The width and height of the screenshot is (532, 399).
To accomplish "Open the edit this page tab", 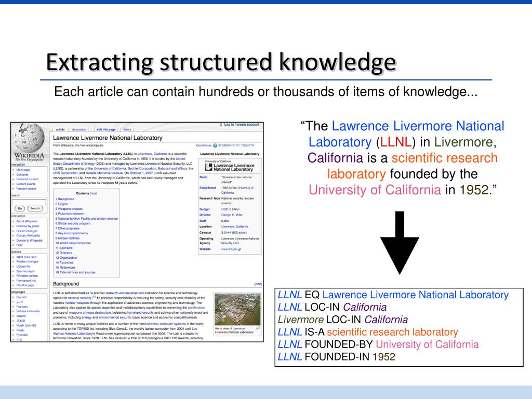I will pyautogui.click(x=106, y=129).
